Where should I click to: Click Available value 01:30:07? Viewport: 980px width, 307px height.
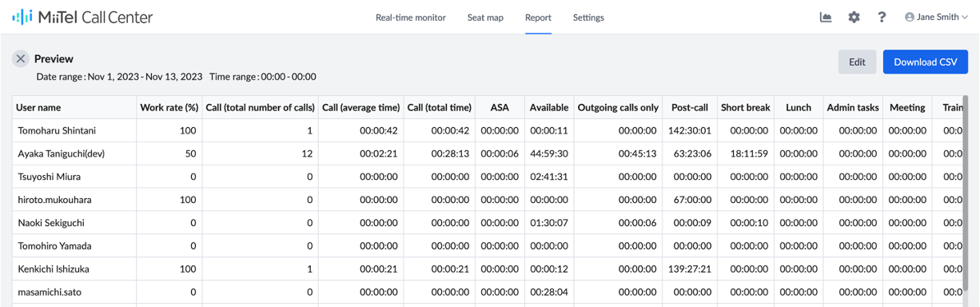pos(549,223)
